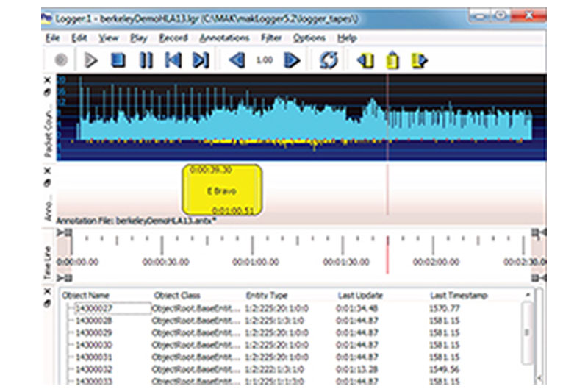Select object row 14300028

296,321
